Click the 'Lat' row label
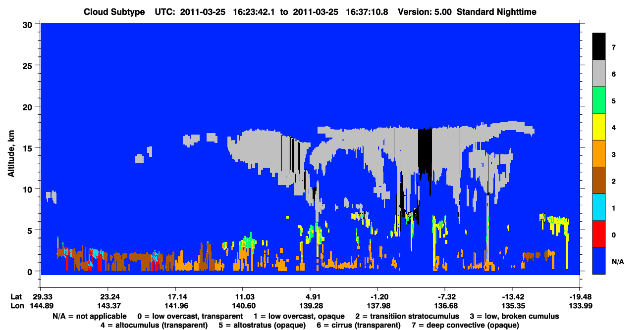This screenshot has width=644, height=330. click(x=16, y=297)
